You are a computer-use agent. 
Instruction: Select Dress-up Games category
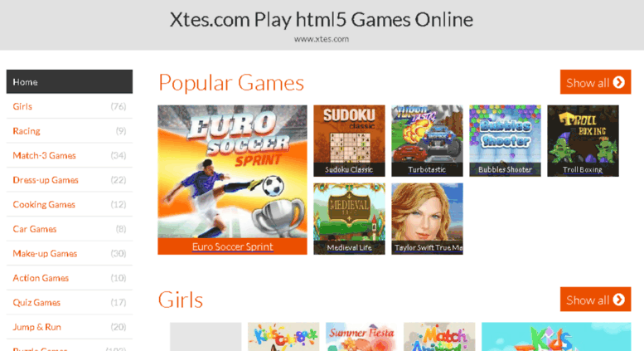click(70, 180)
